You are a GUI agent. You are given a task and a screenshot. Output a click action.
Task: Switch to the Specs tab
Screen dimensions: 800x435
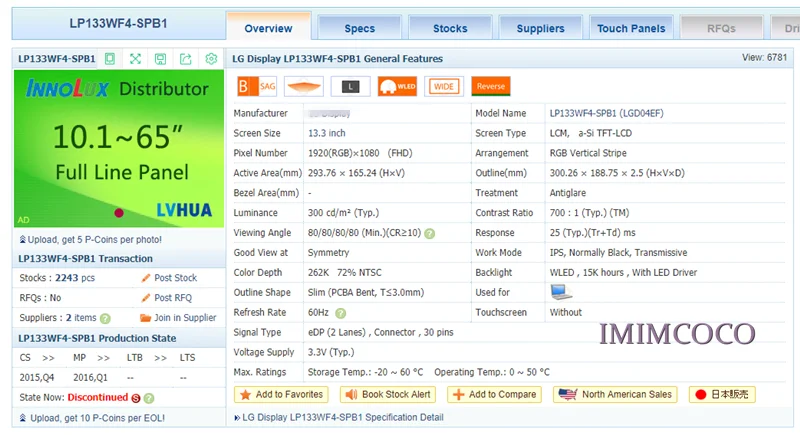tap(359, 28)
